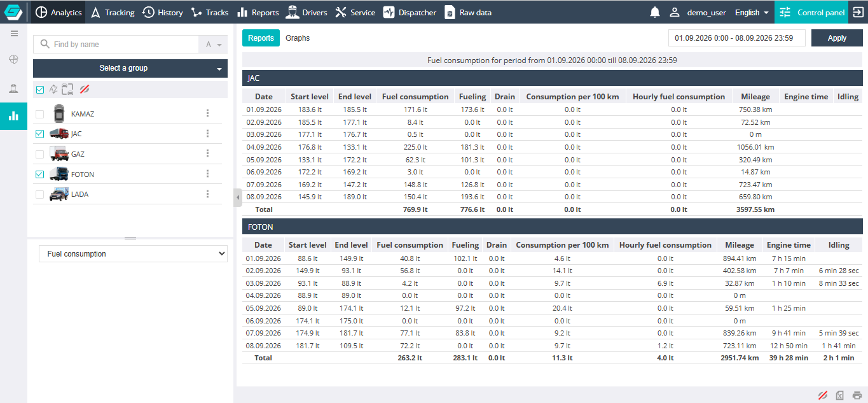The image size is (868, 403).
Task: Select the bar chart sidebar icon
Action: click(x=13, y=116)
